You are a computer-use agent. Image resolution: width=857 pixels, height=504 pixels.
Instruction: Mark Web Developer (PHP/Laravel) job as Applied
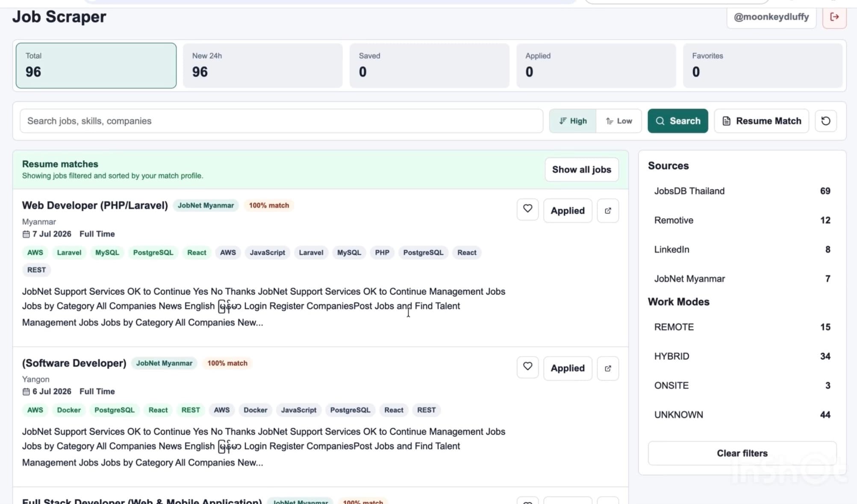pyautogui.click(x=568, y=210)
